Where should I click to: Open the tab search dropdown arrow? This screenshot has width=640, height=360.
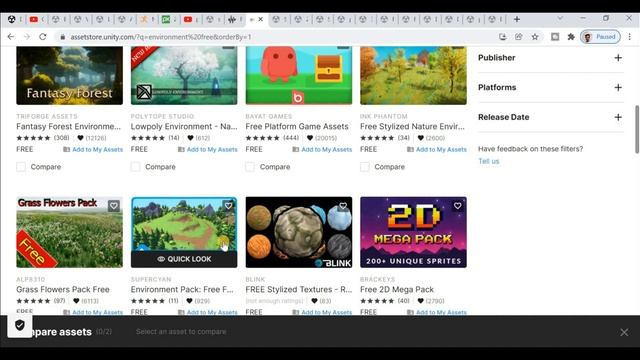tap(560, 19)
